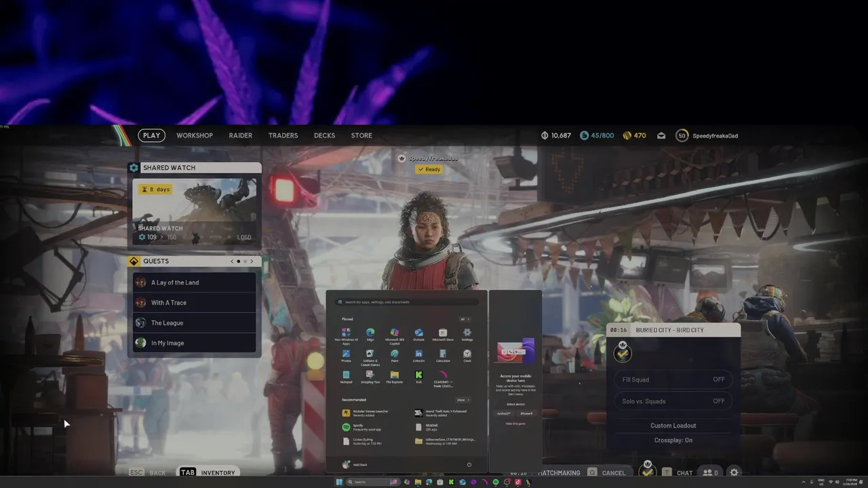
Task: Open Microsoft Store from pinned apps
Action: [x=443, y=335]
